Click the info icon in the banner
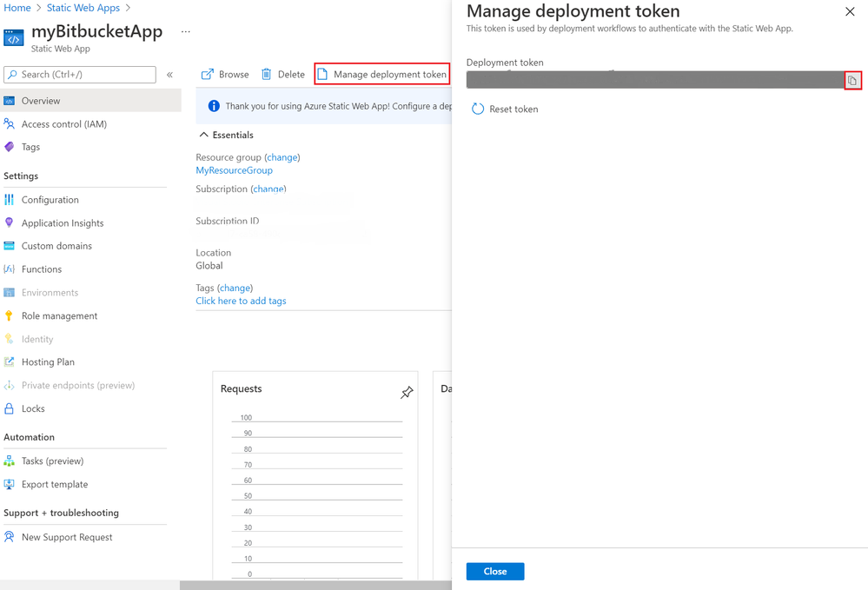The height and width of the screenshot is (590, 868). click(x=214, y=106)
